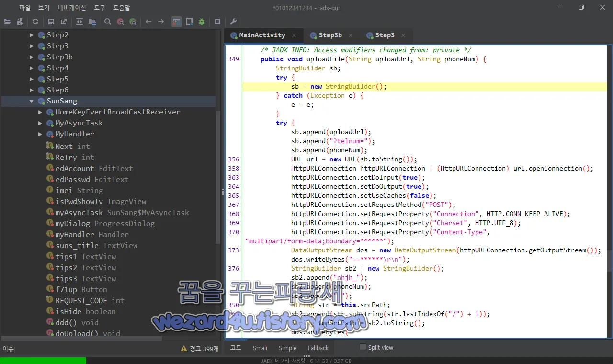Image resolution: width=613 pixels, height=364 pixels.
Task: Switch to the Smali view tab
Action: 260,348
